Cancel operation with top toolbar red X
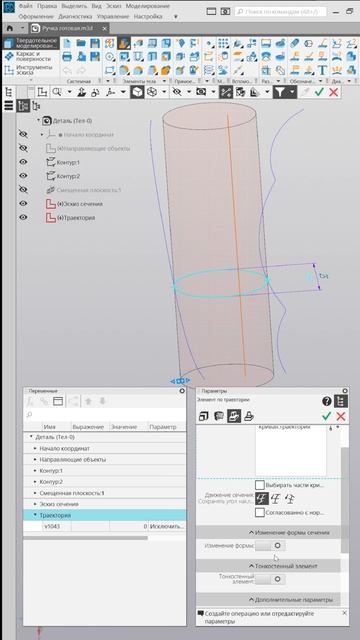 (333, 92)
